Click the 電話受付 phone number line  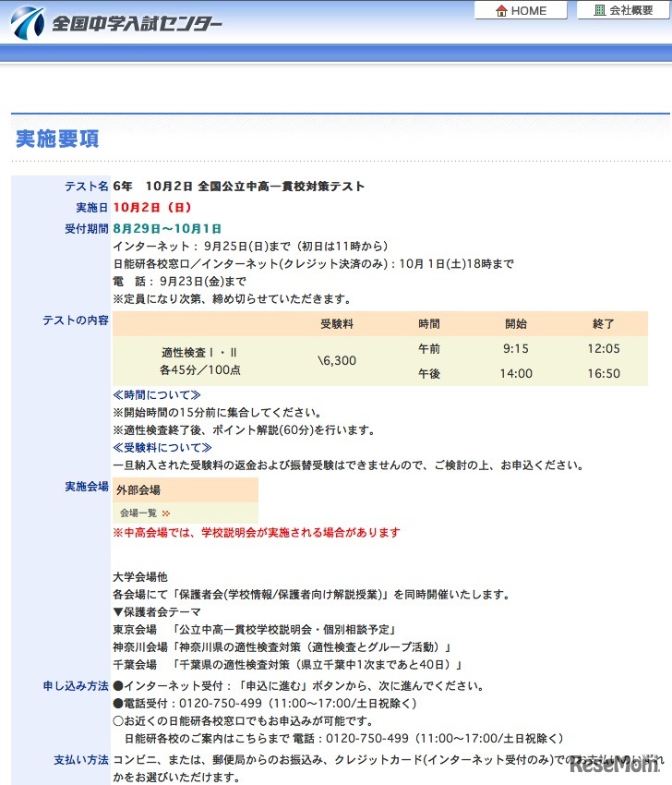pyautogui.click(x=265, y=704)
